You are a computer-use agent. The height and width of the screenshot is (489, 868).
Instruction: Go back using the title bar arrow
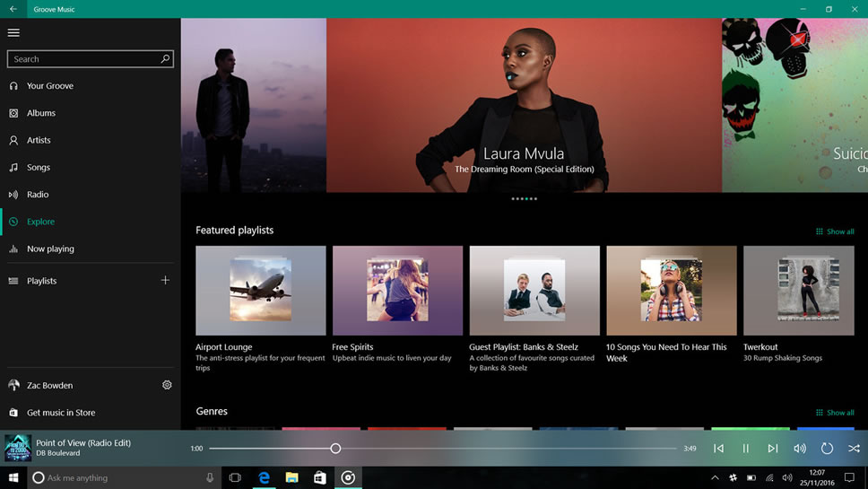tap(13, 9)
